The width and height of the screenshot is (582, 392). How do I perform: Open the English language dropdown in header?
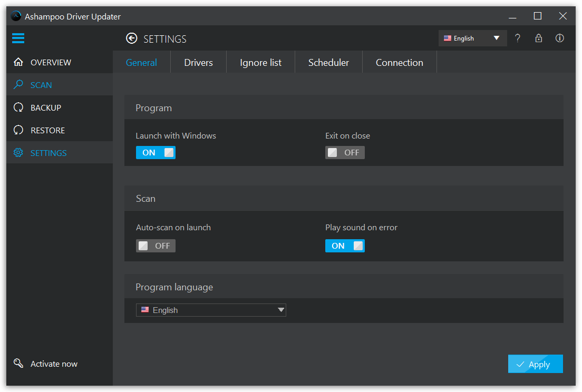(x=472, y=38)
